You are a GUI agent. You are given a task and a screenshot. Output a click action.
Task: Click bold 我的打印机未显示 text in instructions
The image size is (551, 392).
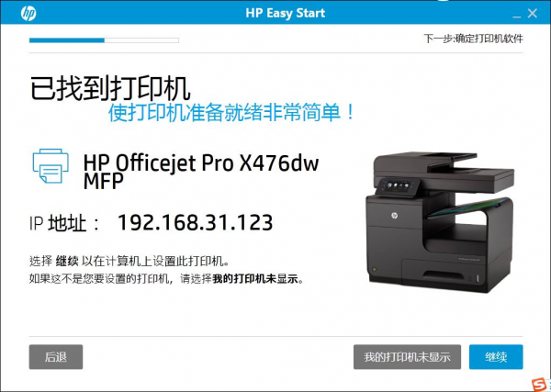(x=255, y=280)
